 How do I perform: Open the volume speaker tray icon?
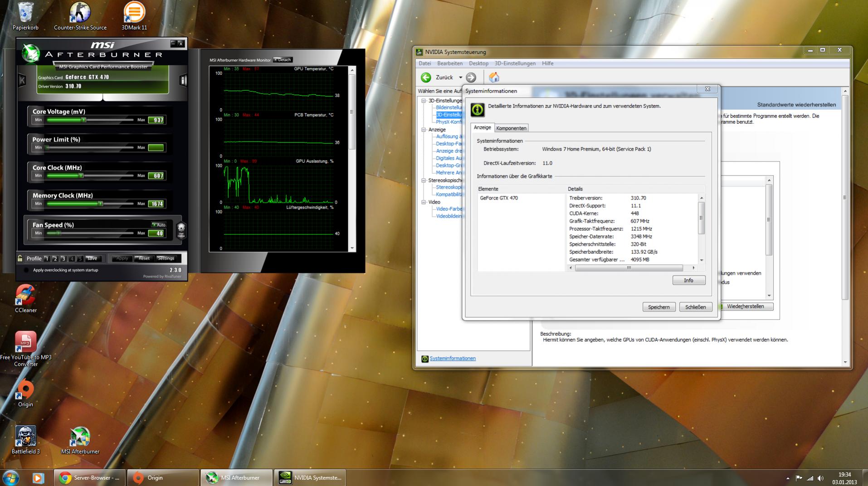(821, 478)
